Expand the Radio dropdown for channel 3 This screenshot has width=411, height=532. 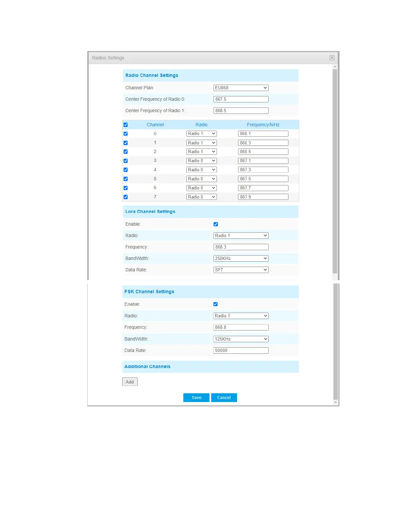tap(201, 161)
